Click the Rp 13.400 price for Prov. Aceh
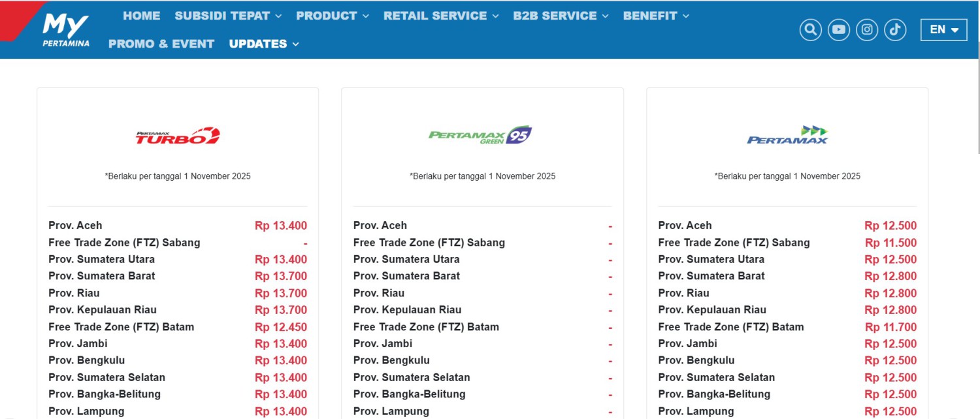Viewport: 980px width, 419px height. 281,225
